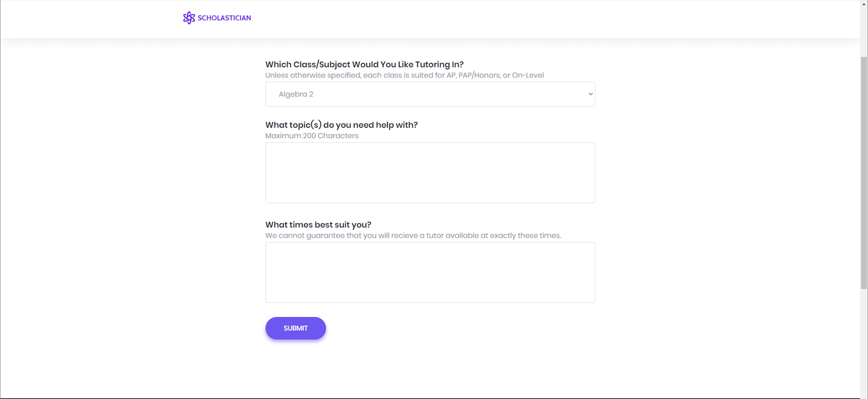Open the Algebra 2 class dropdown

tap(430, 94)
